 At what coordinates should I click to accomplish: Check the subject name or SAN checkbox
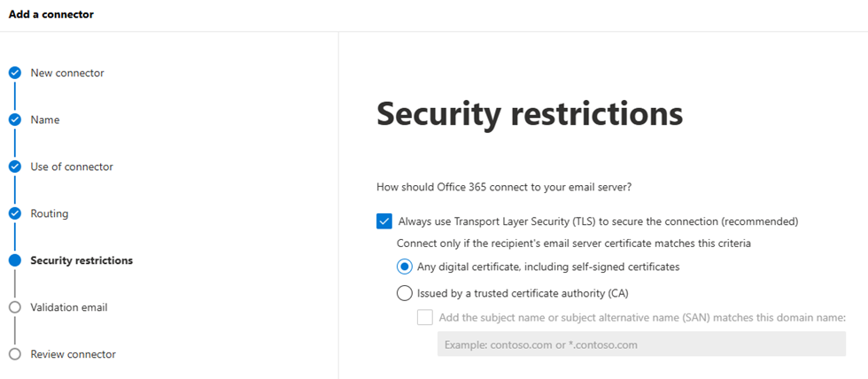(425, 317)
